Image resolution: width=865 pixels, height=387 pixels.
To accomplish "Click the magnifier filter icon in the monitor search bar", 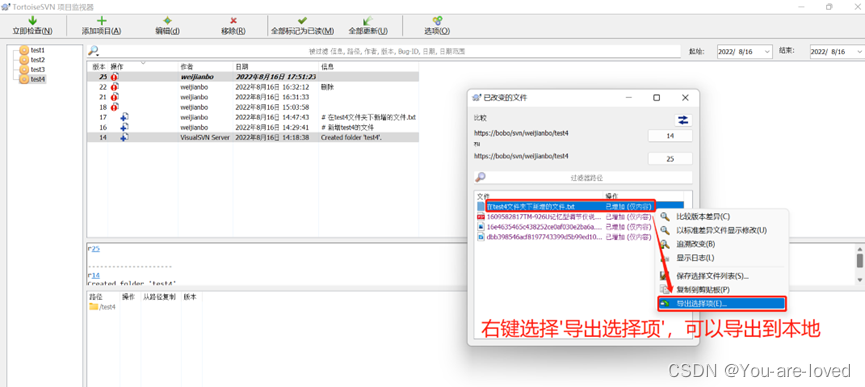I will click(94, 51).
